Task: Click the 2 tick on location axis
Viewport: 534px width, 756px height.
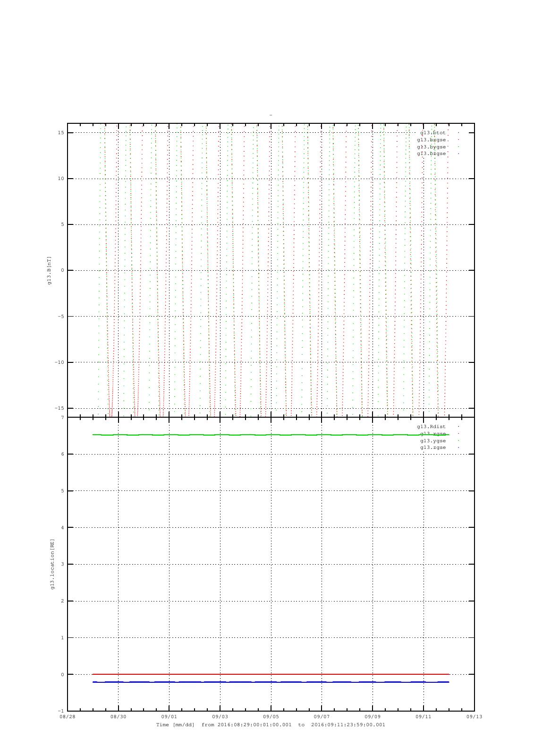Action: click(x=62, y=601)
